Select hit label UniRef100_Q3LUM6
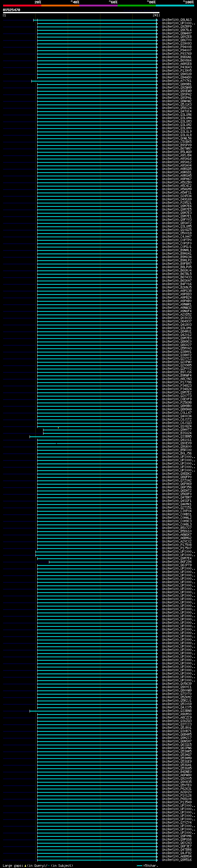 coord(177,115)
